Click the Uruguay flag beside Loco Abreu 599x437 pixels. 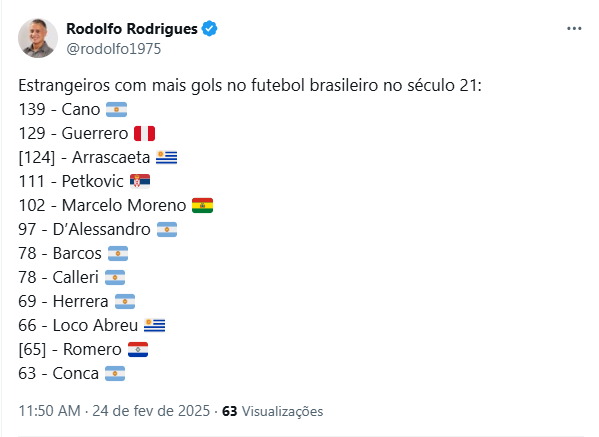pos(155,325)
